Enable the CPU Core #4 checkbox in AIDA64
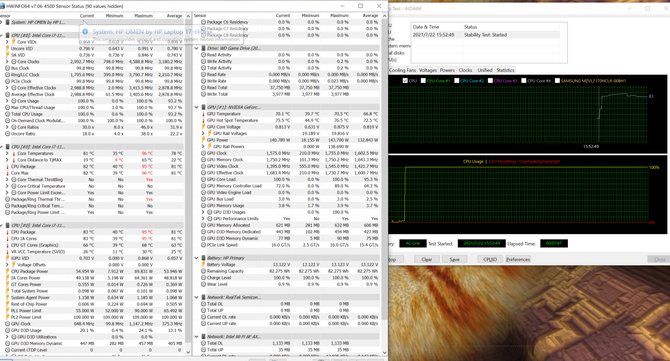The width and height of the screenshot is (670, 361). [523, 80]
